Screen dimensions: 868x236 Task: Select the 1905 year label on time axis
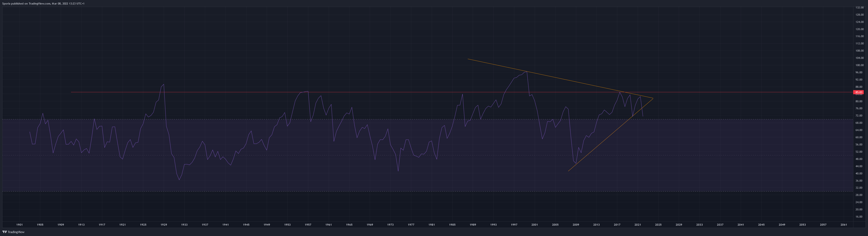[40, 224]
